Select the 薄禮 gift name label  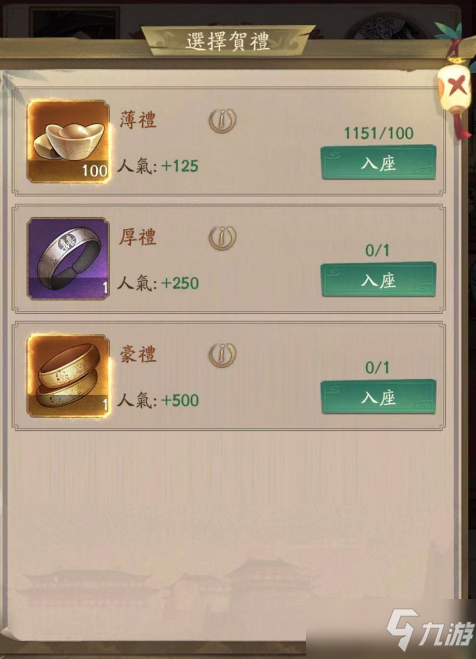coord(138,120)
